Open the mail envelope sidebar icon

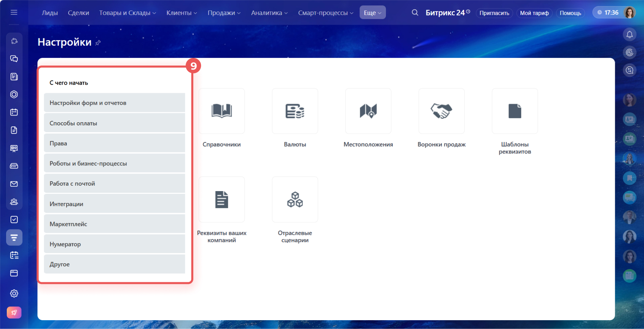pyautogui.click(x=14, y=184)
